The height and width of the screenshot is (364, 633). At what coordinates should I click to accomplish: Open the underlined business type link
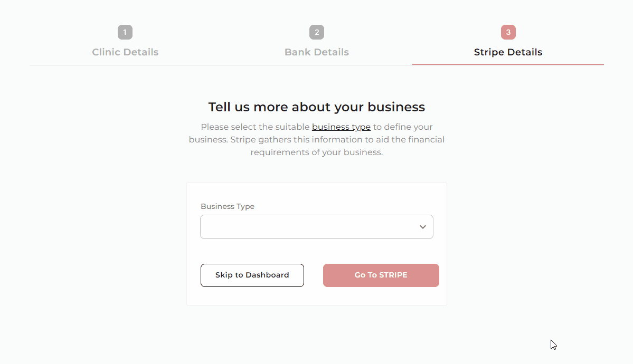click(341, 127)
